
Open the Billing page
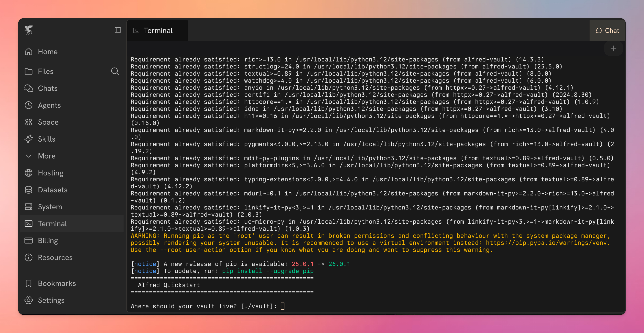pos(48,241)
